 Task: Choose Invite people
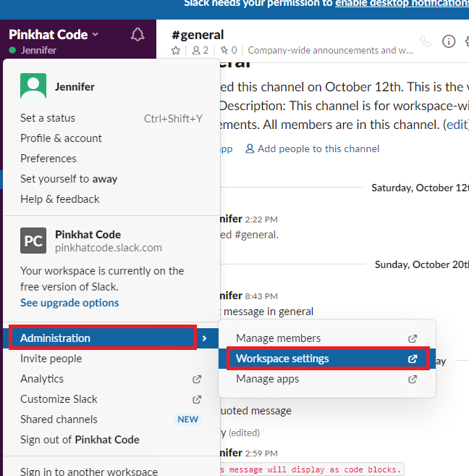111,359
